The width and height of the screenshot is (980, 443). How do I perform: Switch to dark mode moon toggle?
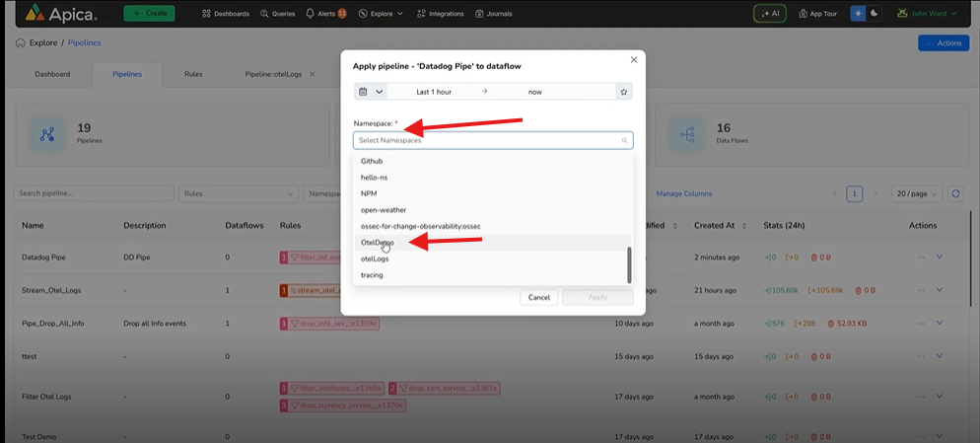(873, 14)
